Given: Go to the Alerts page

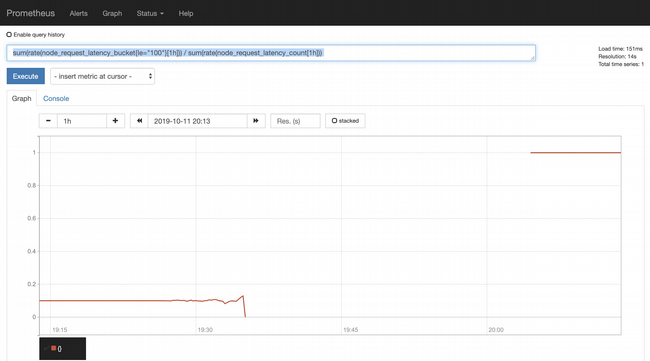Looking at the screenshot, I should coord(78,13).
